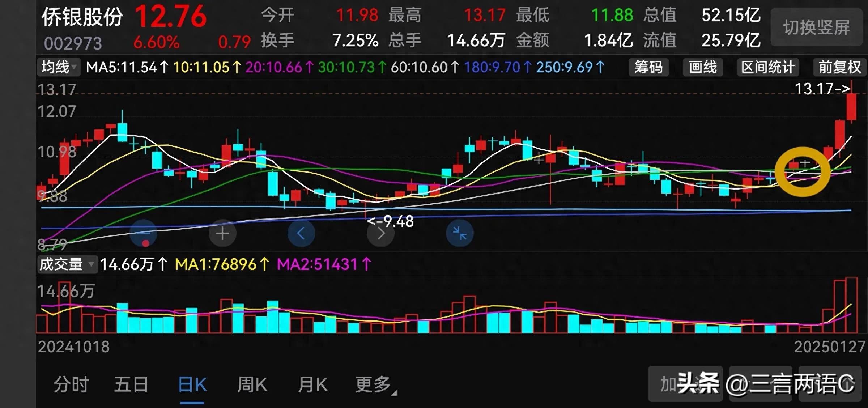Open 区间统计 range statistics
This screenshot has height=408, width=868.
768,67
